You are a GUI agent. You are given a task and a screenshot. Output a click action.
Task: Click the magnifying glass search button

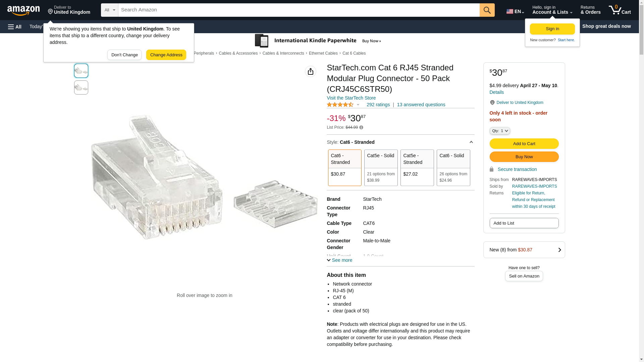tap(487, 10)
